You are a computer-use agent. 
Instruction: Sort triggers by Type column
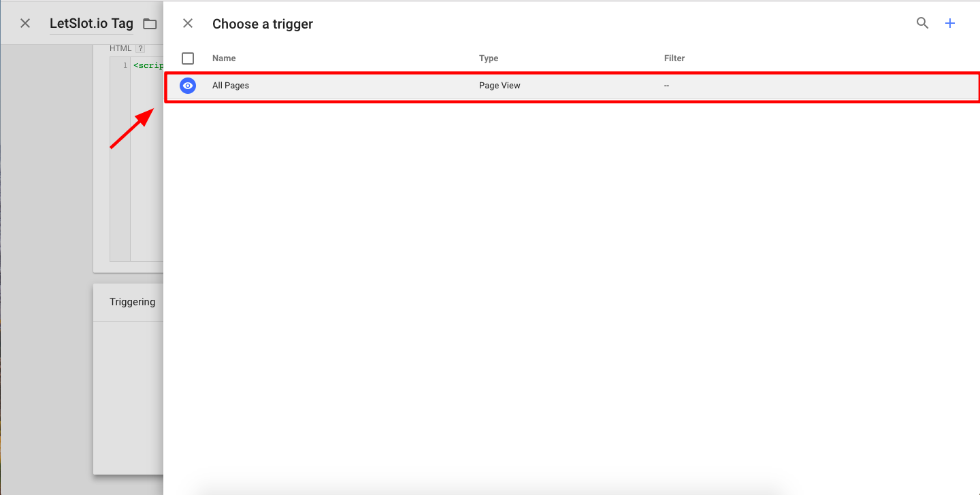tap(489, 58)
